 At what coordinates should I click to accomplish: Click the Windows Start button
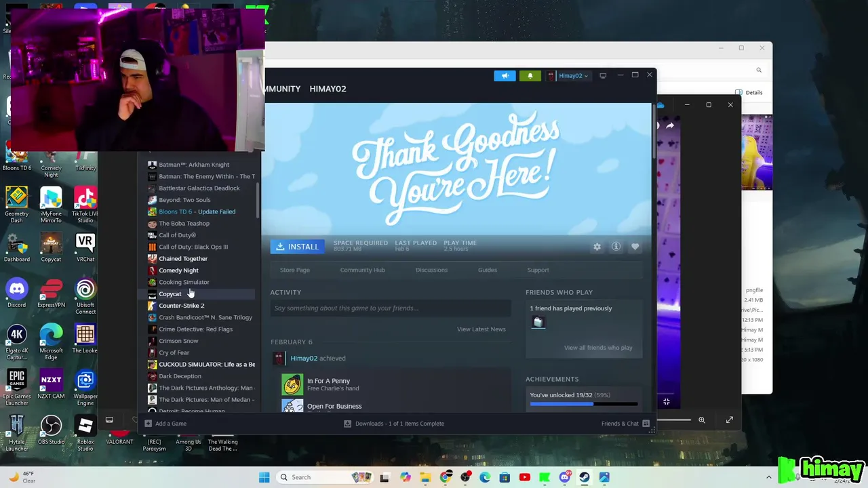coord(264,477)
